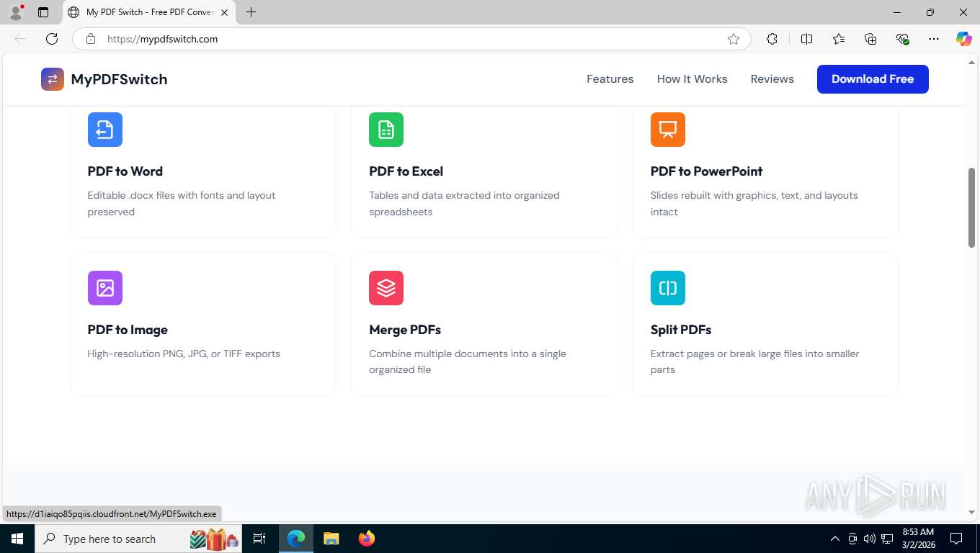The image size is (980, 553).
Task: Click the page vertical scrollbar thumb
Action: point(971,208)
